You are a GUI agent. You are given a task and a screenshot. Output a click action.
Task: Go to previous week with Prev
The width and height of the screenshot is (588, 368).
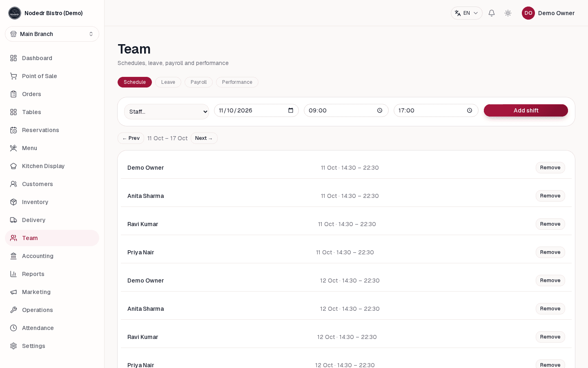tap(131, 138)
